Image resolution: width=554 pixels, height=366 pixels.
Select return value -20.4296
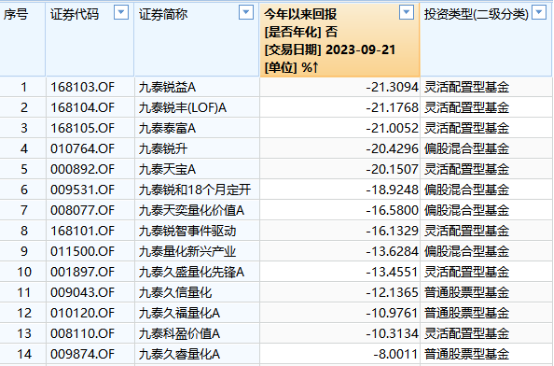click(x=392, y=149)
